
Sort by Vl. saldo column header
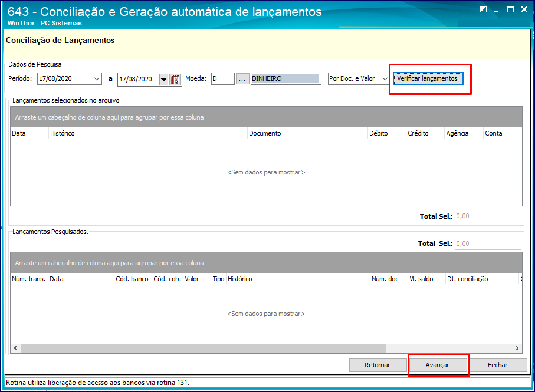(426, 279)
